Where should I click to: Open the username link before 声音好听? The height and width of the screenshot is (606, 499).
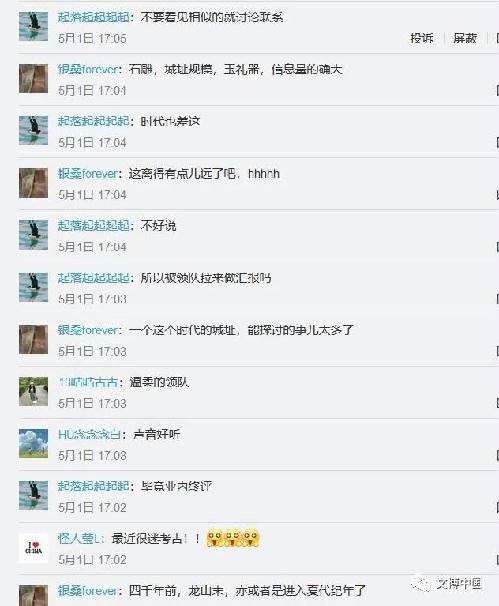[89, 434]
